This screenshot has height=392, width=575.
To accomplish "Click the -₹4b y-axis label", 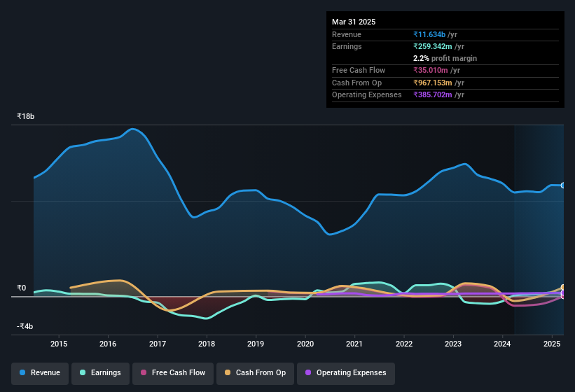I will pyautogui.click(x=25, y=326).
